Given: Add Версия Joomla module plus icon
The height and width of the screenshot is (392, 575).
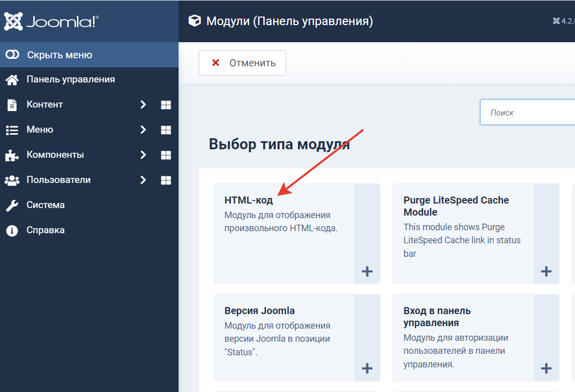Looking at the screenshot, I should pyautogui.click(x=367, y=368).
